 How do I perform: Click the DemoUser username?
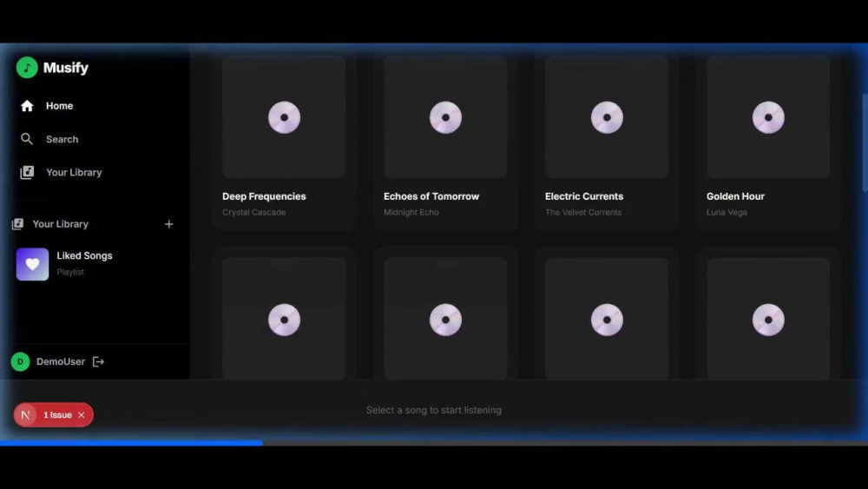coord(61,361)
